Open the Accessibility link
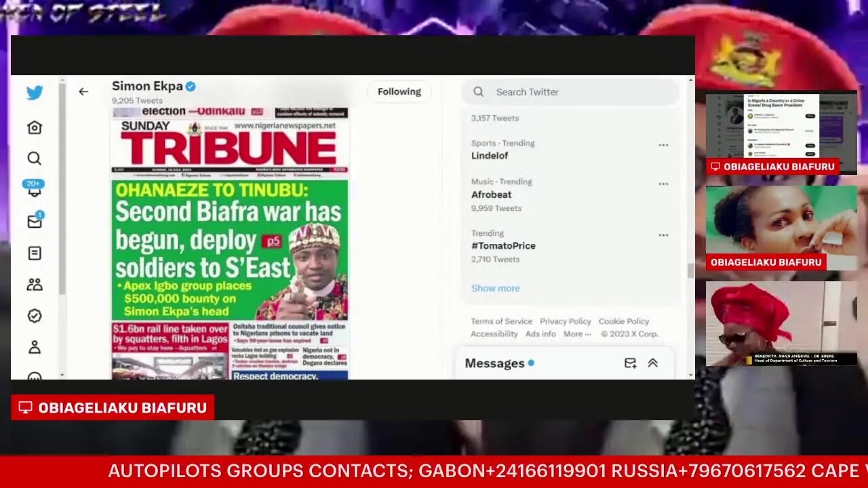Image resolution: width=868 pixels, height=488 pixels. click(x=494, y=333)
